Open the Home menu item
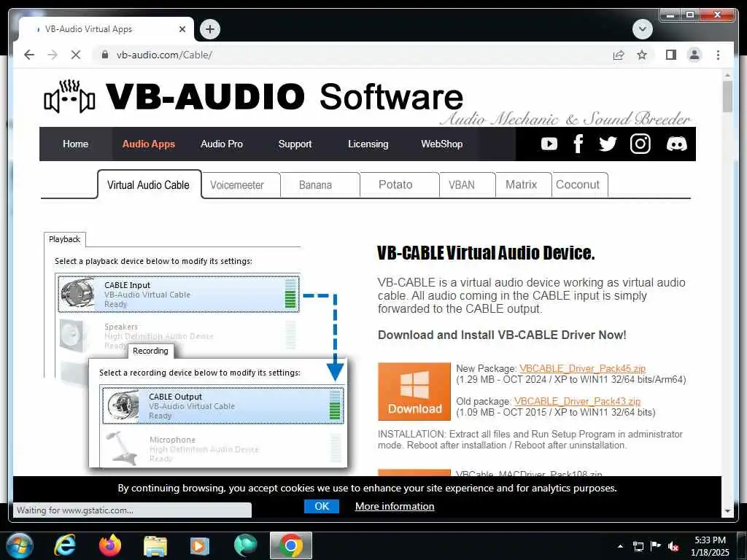 [75, 144]
